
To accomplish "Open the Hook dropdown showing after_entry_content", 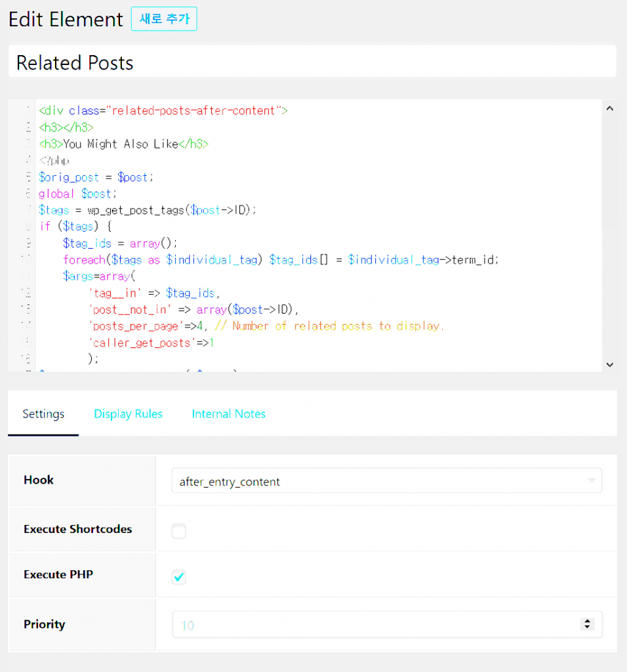I will (x=386, y=482).
